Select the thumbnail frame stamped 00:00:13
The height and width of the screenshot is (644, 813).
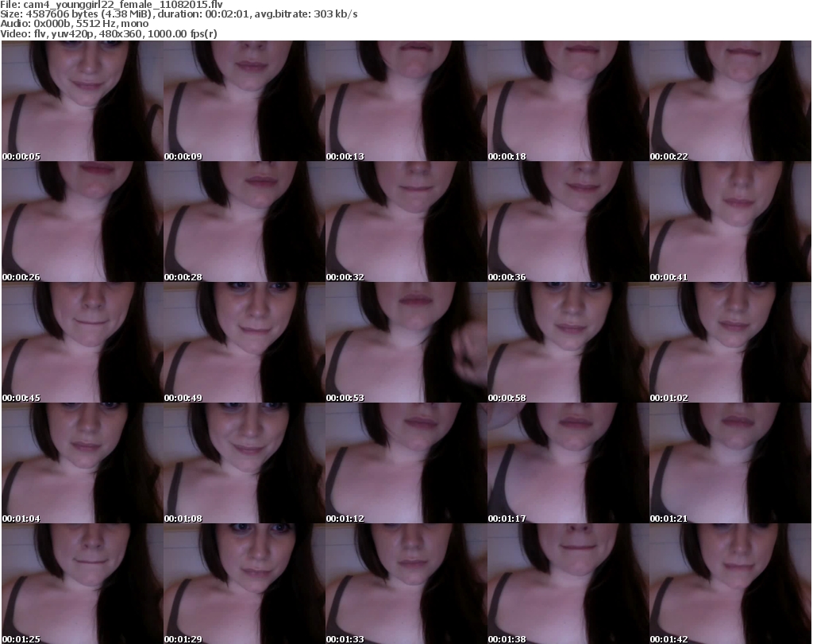pos(406,101)
